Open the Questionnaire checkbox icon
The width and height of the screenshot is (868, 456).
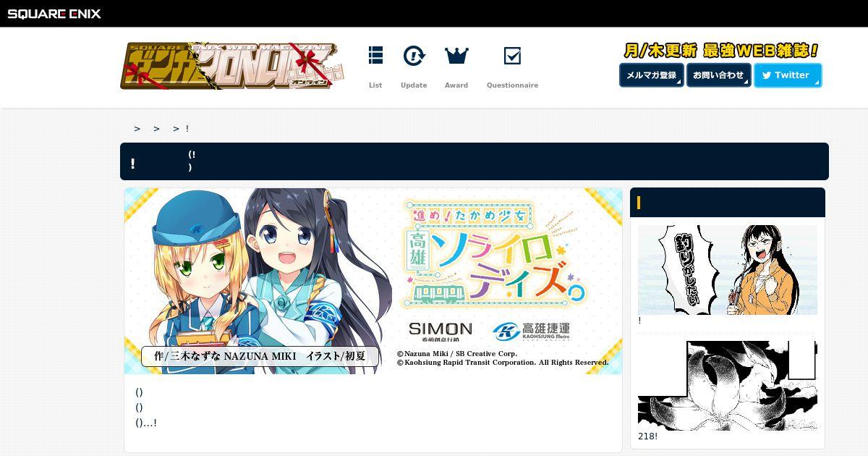[512, 56]
